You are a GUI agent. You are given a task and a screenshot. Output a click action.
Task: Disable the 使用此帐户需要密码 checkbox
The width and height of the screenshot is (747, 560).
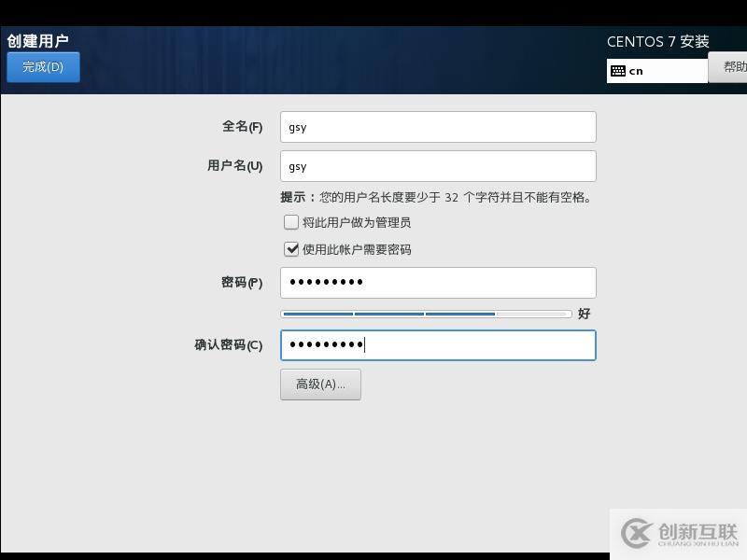(291, 249)
